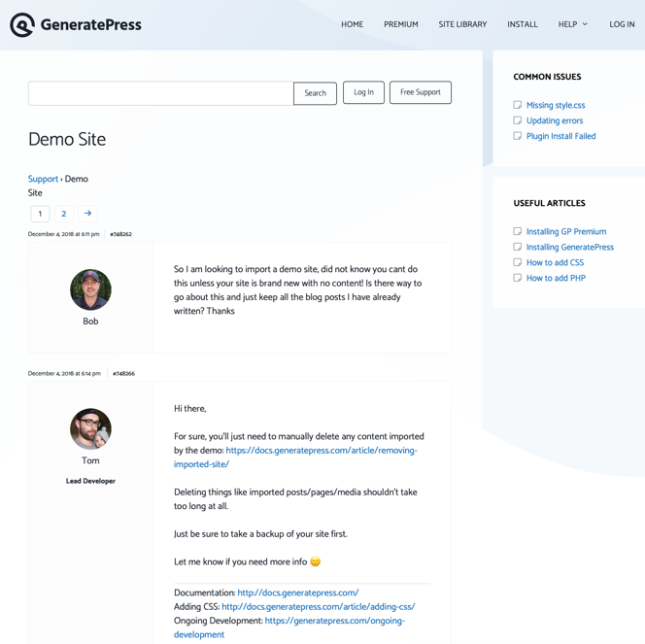Open the Help menu item
Screen dimensions: 645x644
[567, 24]
